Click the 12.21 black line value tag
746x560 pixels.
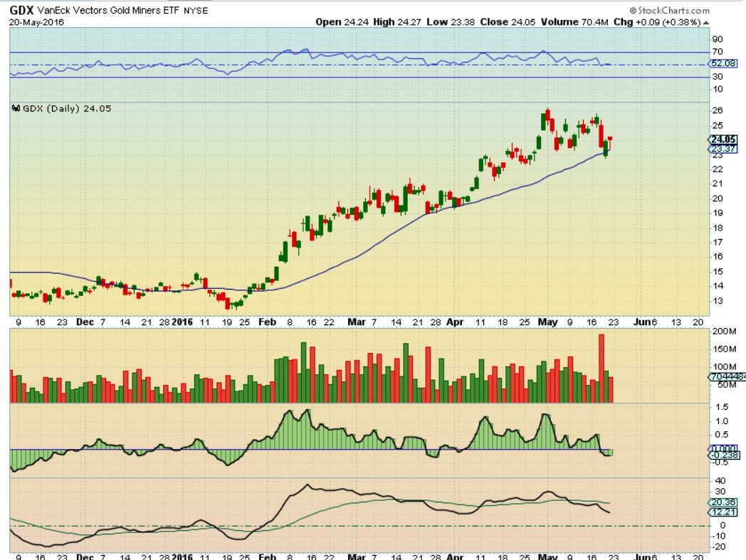[x=723, y=512]
